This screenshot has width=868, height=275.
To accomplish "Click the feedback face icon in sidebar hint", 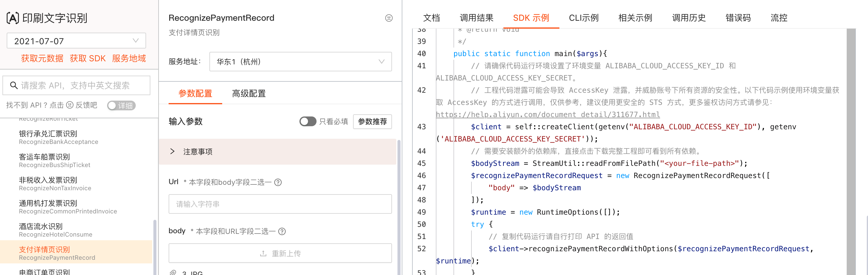I will (69, 105).
